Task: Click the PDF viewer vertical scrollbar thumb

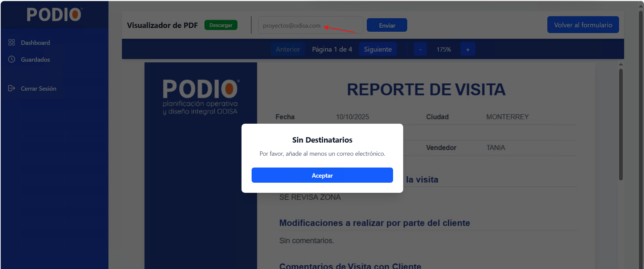Action: click(x=621, y=125)
